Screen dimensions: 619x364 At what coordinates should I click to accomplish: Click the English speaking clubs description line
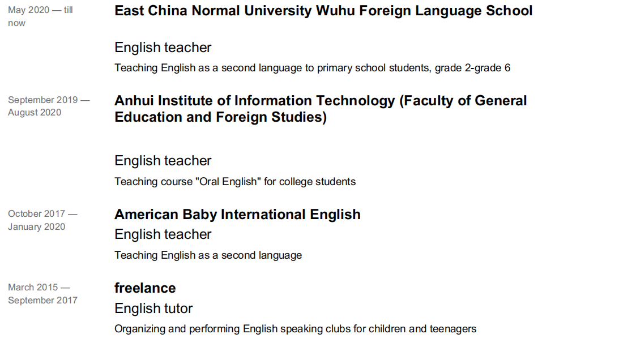(295, 329)
